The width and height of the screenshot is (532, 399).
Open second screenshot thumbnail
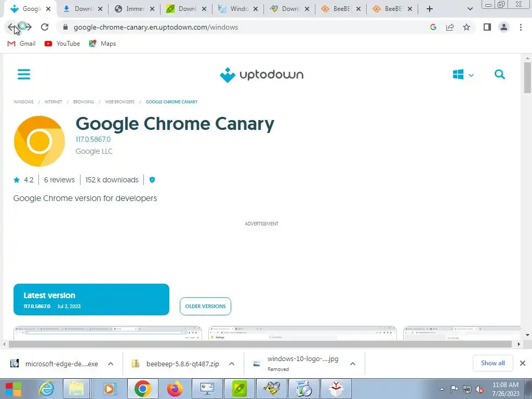point(302,333)
